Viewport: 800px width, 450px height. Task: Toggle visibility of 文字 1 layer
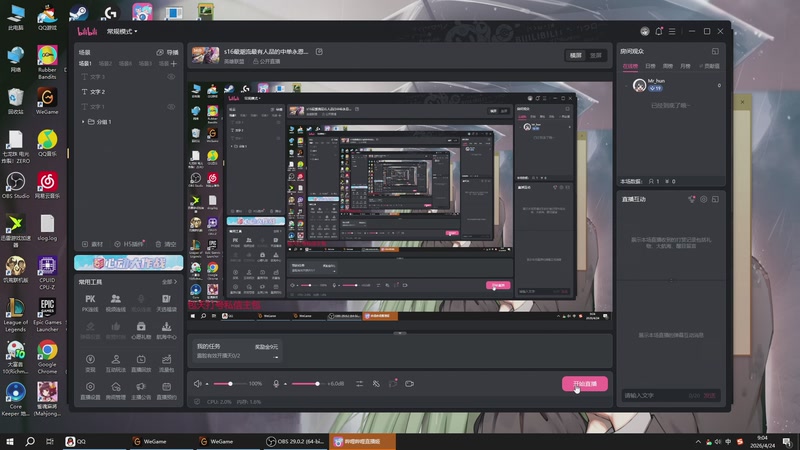pos(171,107)
